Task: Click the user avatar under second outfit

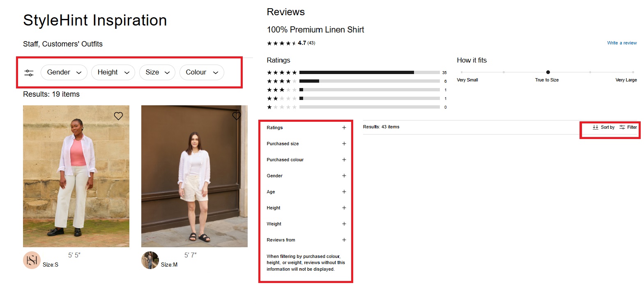Action: (x=150, y=260)
